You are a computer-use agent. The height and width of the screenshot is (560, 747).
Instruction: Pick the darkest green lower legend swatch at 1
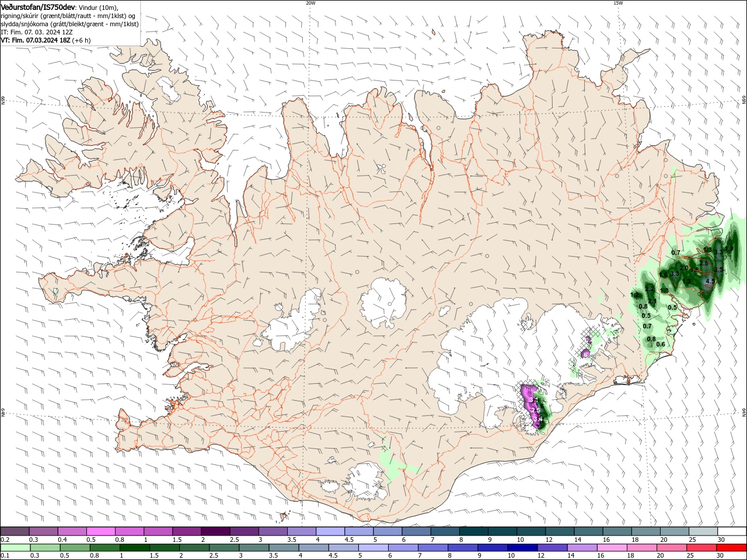(x=135, y=548)
